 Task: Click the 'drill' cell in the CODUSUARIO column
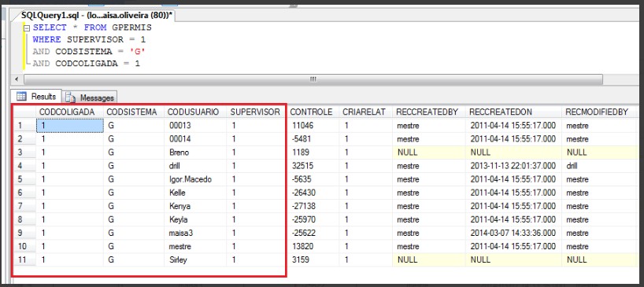click(x=195, y=166)
